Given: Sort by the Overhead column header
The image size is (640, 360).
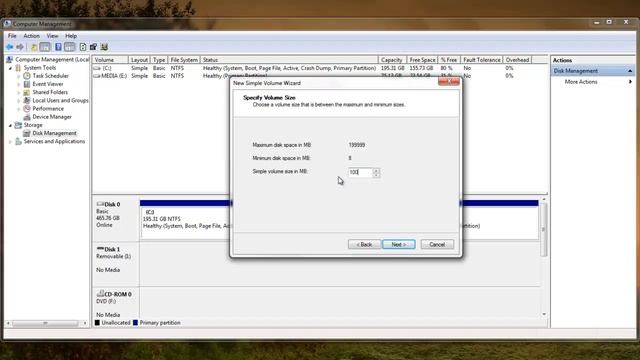Looking at the screenshot, I should [x=517, y=60].
